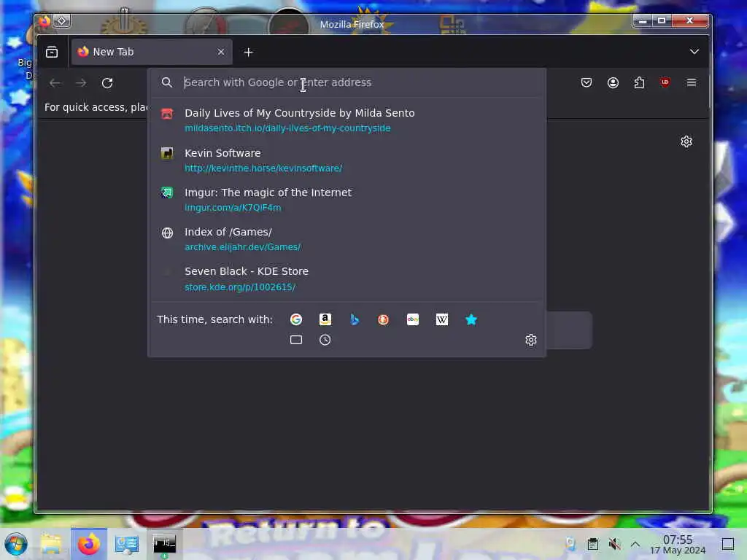This screenshot has width=747, height=560.
Task: Search bookmarks with the star icon
Action: point(471,319)
